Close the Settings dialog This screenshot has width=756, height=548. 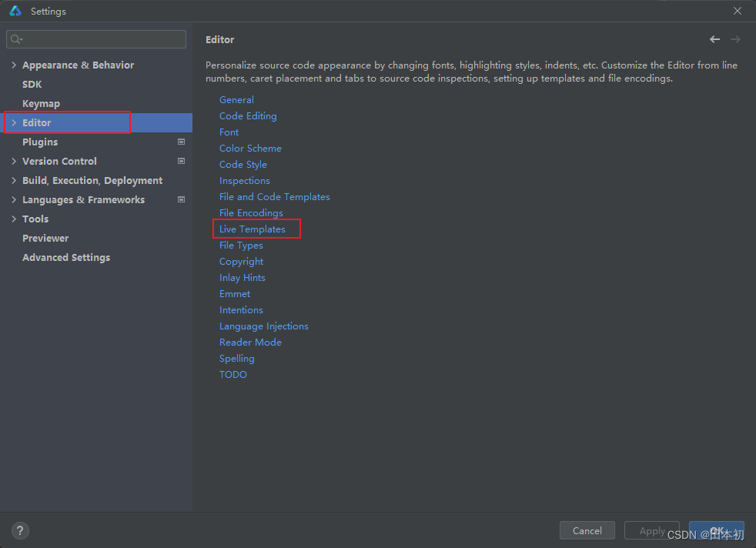(738, 11)
